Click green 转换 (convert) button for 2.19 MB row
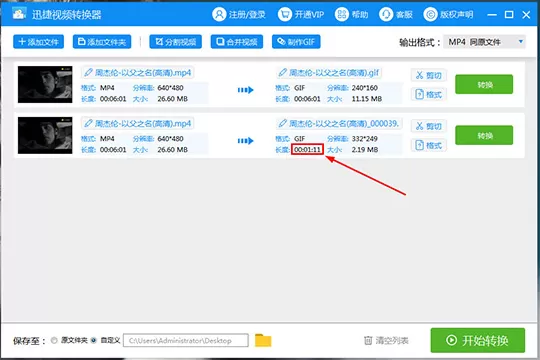Image resolution: width=540 pixels, height=360 pixels. 484,135
